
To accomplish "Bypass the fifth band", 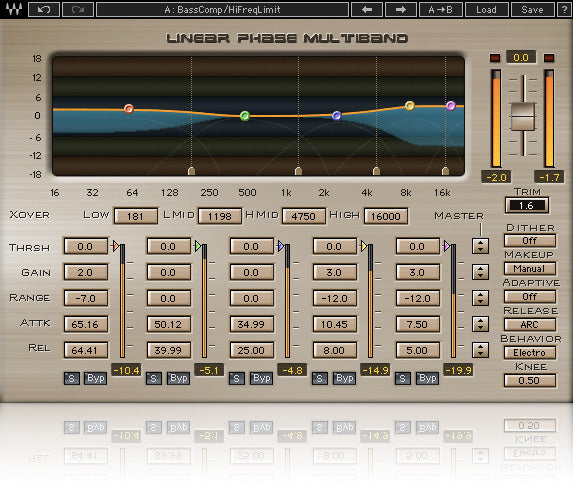I will (x=428, y=379).
